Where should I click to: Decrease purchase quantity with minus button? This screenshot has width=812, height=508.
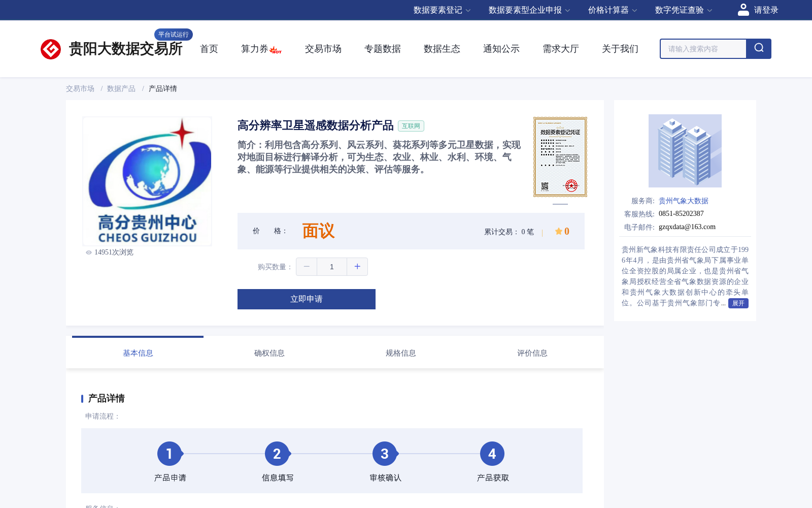pyautogui.click(x=307, y=267)
